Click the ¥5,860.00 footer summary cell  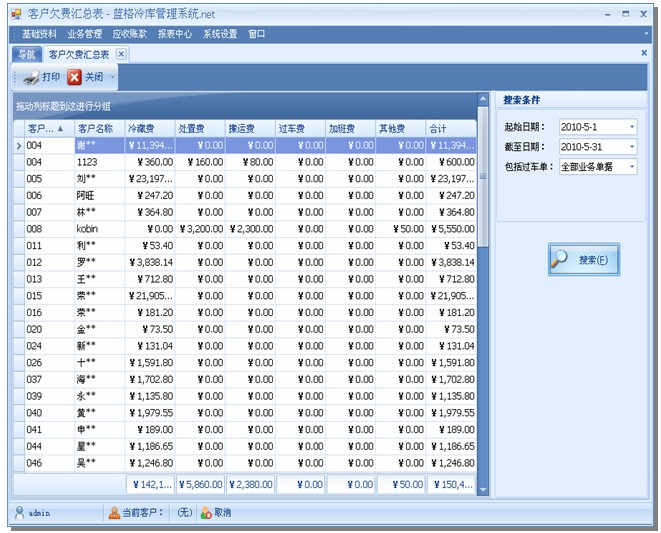200,485
